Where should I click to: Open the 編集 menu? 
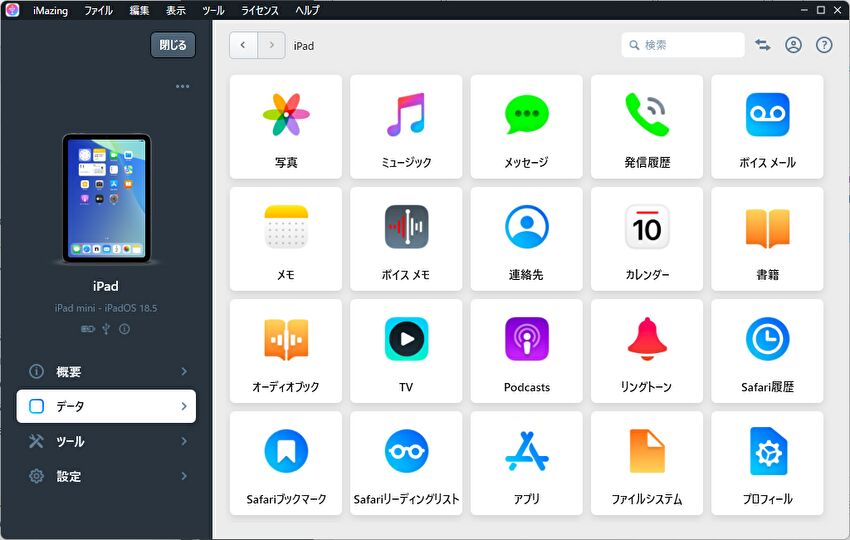(x=139, y=10)
